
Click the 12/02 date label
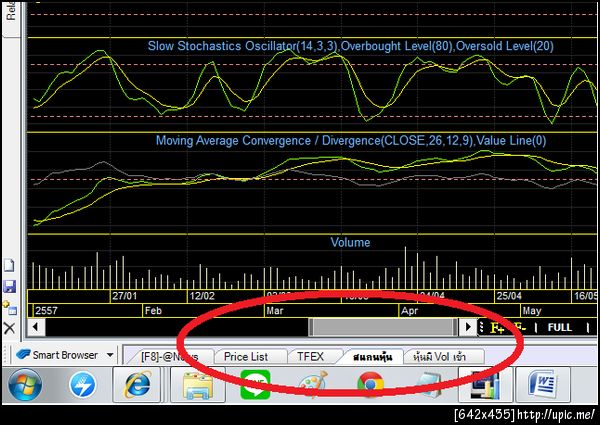[202, 296]
